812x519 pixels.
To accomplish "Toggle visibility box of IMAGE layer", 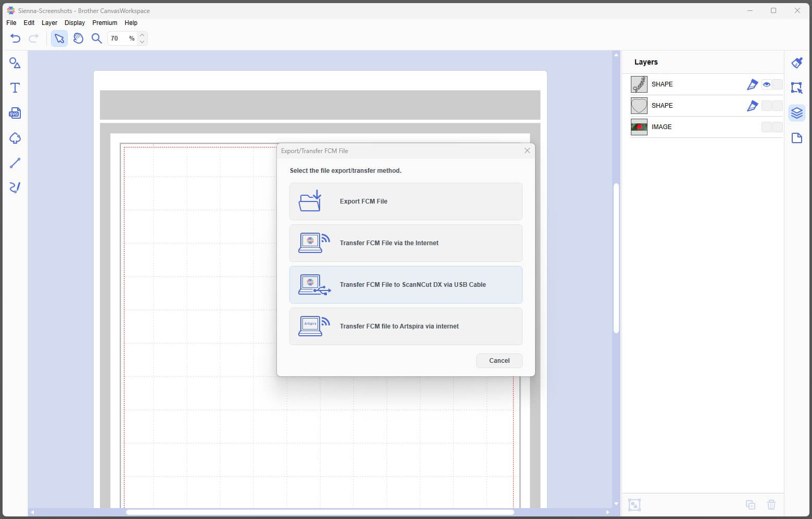I will pos(767,127).
